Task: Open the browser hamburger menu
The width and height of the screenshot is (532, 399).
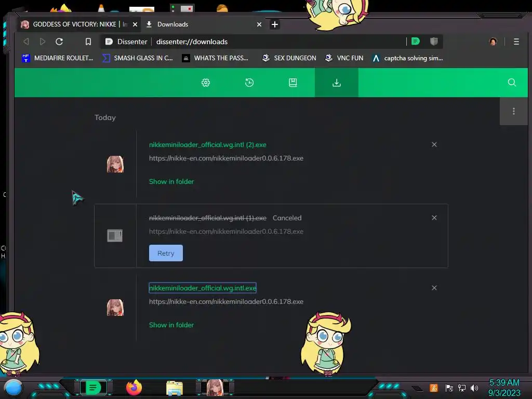Action: pyautogui.click(x=516, y=42)
